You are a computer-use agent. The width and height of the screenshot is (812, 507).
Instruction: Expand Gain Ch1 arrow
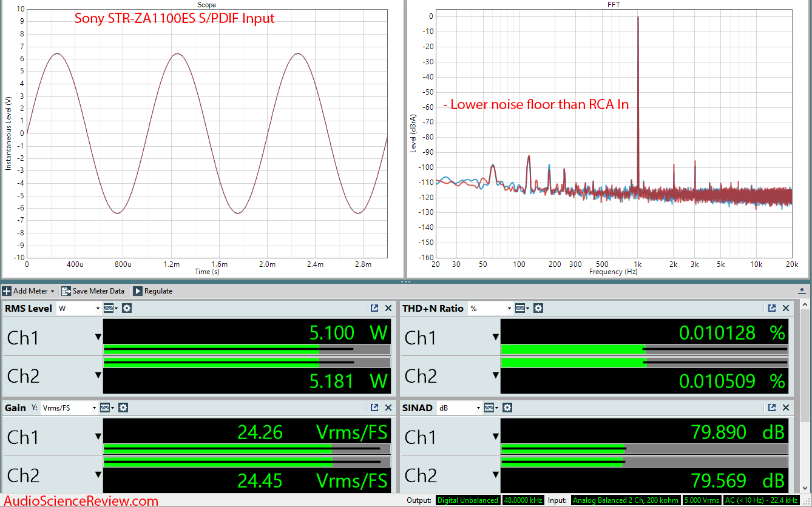coord(98,437)
